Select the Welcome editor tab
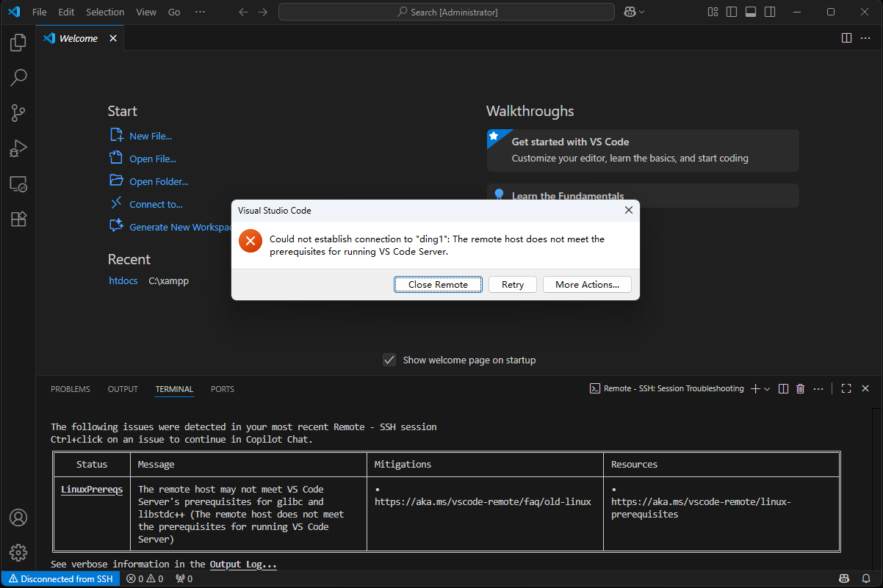The height and width of the screenshot is (588, 883). (x=80, y=38)
